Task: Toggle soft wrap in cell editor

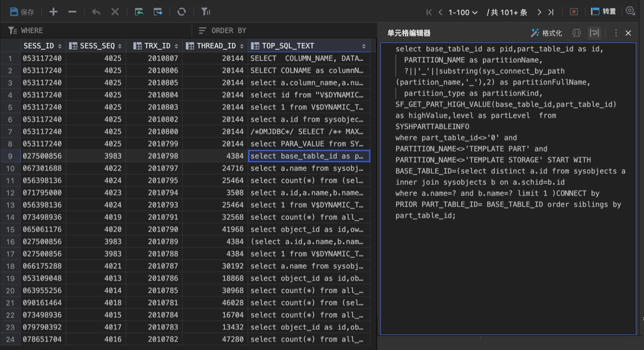Action: [594, 33]
